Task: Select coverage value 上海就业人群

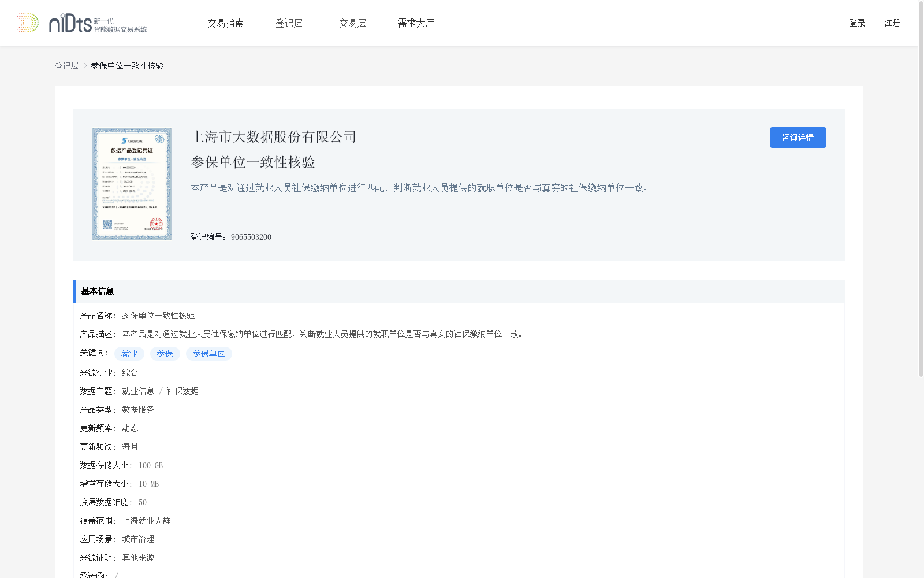Action: coord(146,521)
